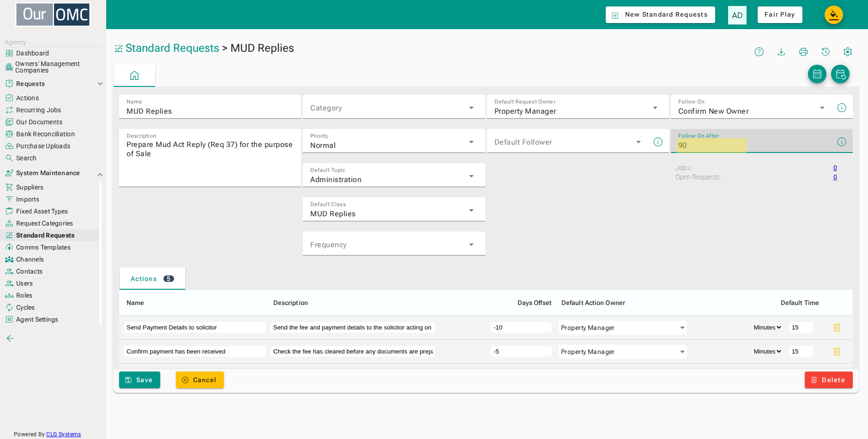Click the Follow On info icon
868x439 pixels.
tap(842, 108)
